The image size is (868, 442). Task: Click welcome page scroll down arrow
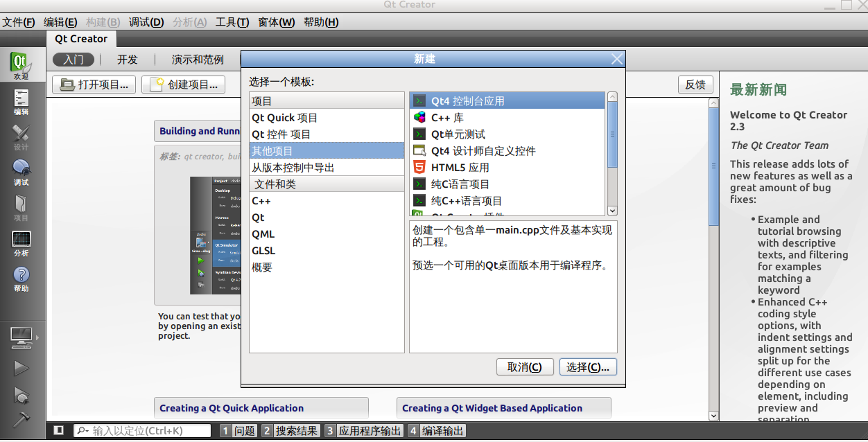point(713,416)
